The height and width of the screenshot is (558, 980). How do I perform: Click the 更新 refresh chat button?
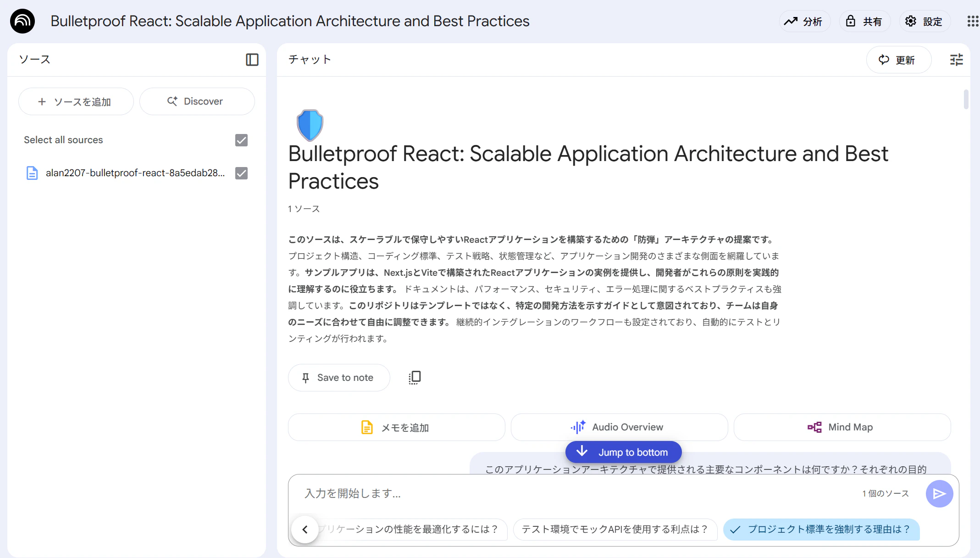pos(898,60)
